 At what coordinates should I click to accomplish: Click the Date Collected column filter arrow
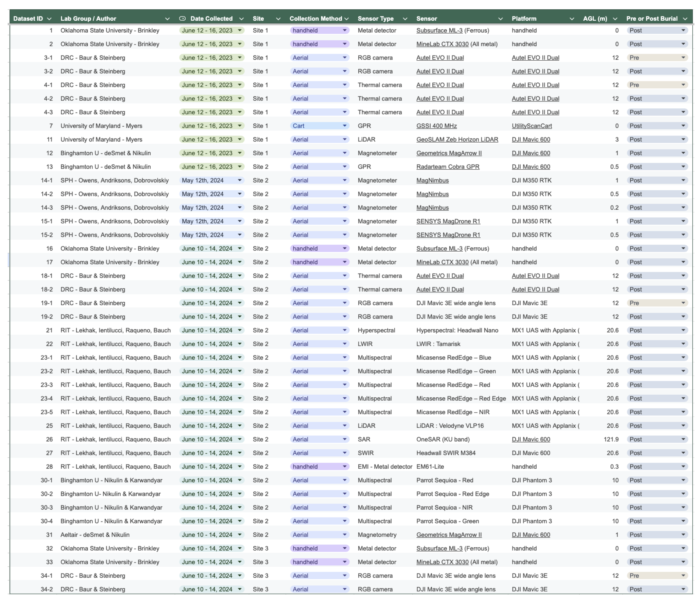pyautogui.click(x=241, y=19)
